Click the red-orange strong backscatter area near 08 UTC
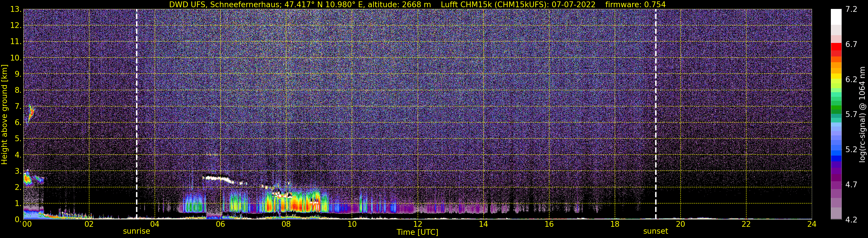This screenshot has height=238, width=868. (295, 205)
